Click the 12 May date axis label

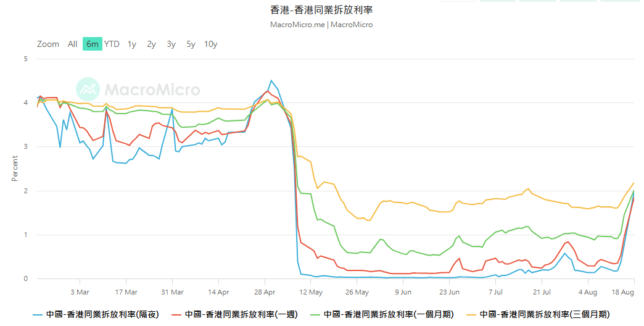[311, 292]
